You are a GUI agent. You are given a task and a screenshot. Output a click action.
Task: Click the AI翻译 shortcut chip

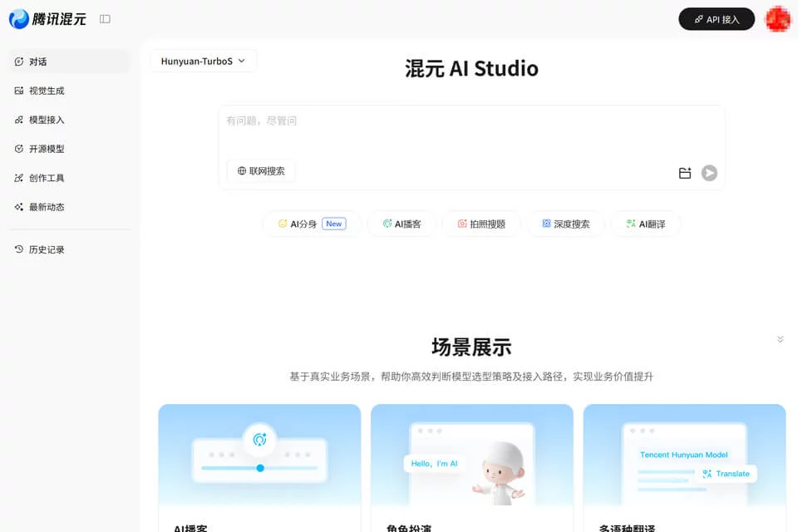[645, 224]
